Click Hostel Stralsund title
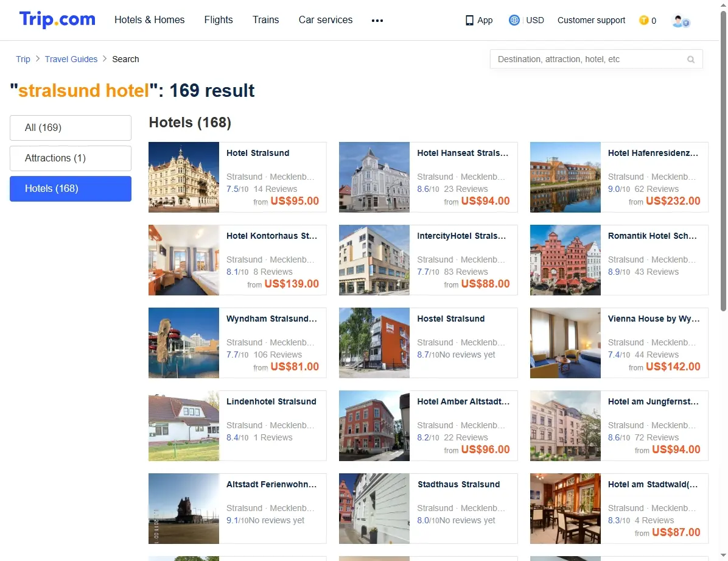 pyautogui.click(x=451, y=319)
